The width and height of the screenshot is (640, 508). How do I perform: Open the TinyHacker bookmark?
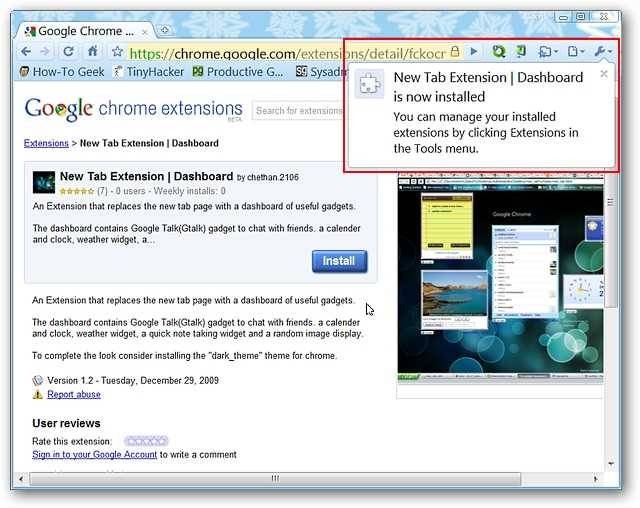tap(149, 72)
